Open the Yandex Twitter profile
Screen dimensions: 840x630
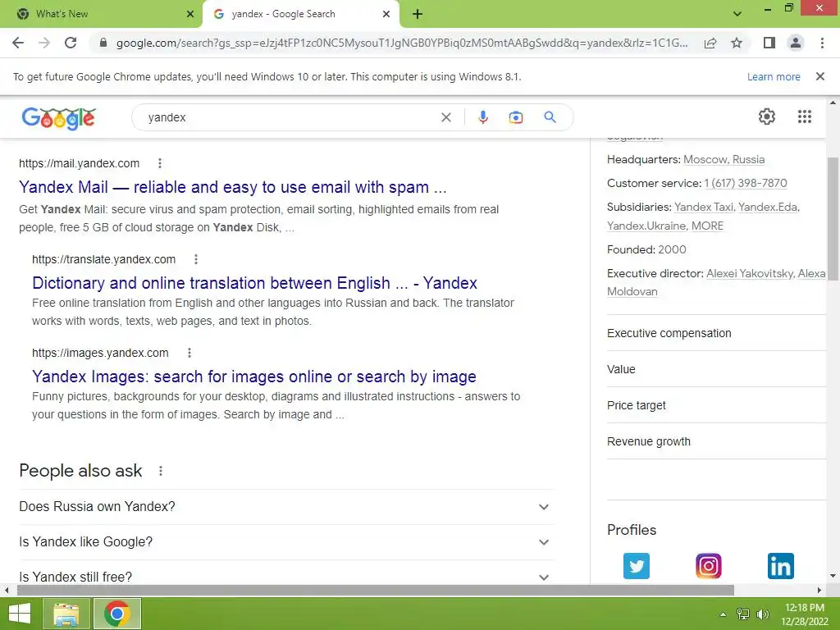[637, 566]
